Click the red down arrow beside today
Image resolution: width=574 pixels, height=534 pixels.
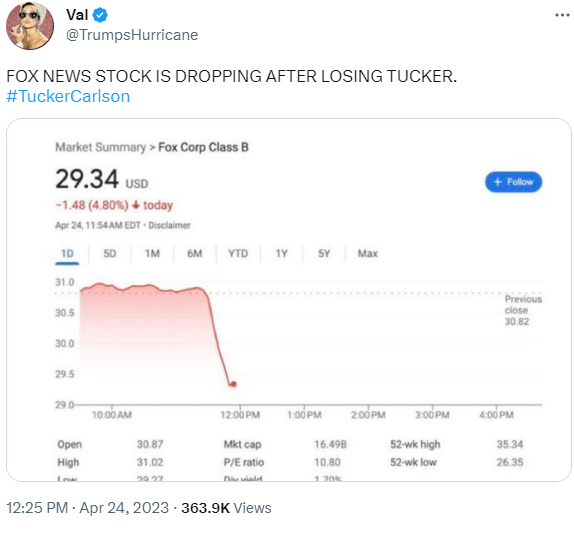(x=136, y=205)
